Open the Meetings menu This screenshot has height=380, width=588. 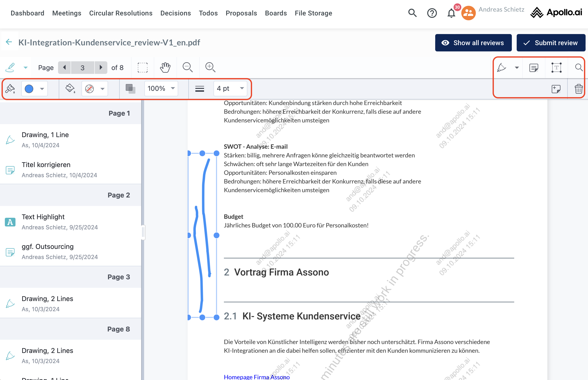[67, 13]
